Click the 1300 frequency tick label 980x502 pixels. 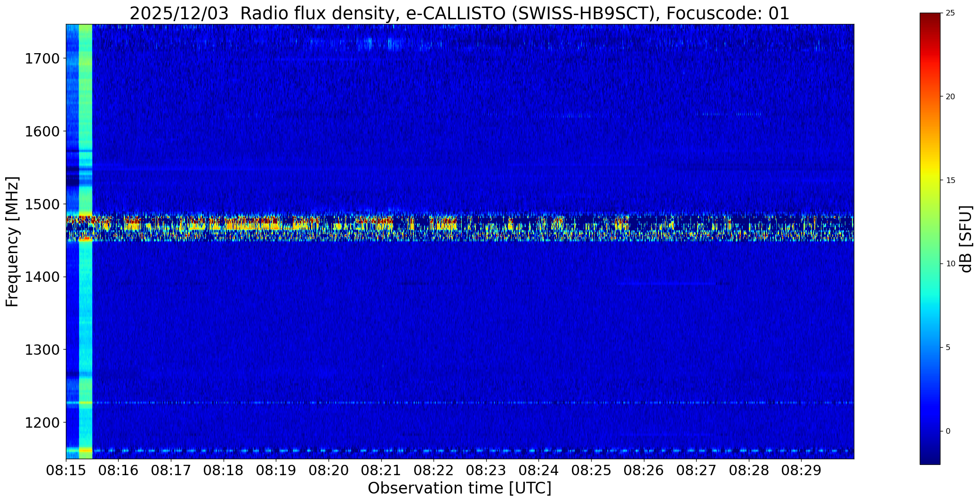(42, 350)
